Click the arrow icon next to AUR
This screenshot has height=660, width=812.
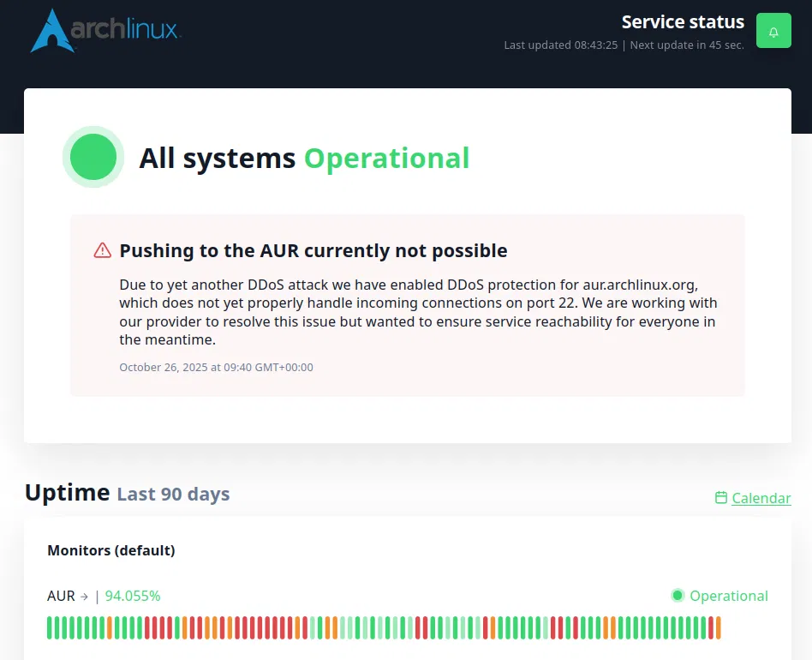[x=84, y=597]
